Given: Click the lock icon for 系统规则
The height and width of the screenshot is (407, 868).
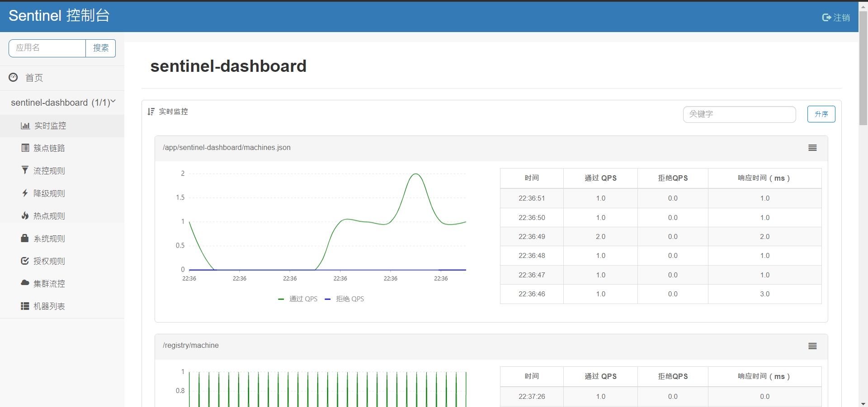Looking at the screenshot, I should (x=25, y=239).
